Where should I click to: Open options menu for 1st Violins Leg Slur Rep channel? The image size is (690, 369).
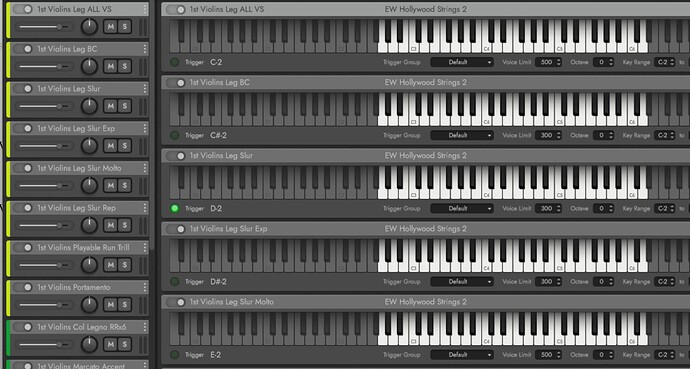pos(145,208)
